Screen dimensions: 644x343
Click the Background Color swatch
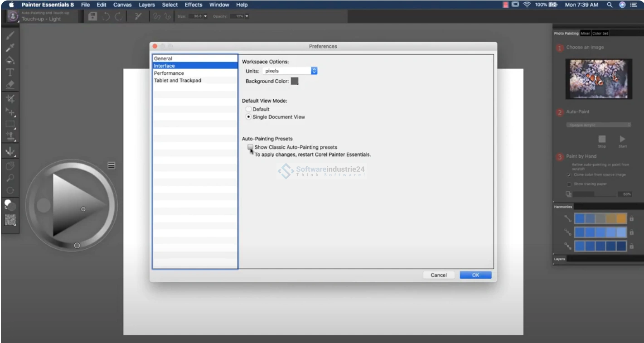pyautogui.click(x=295, y=81)
